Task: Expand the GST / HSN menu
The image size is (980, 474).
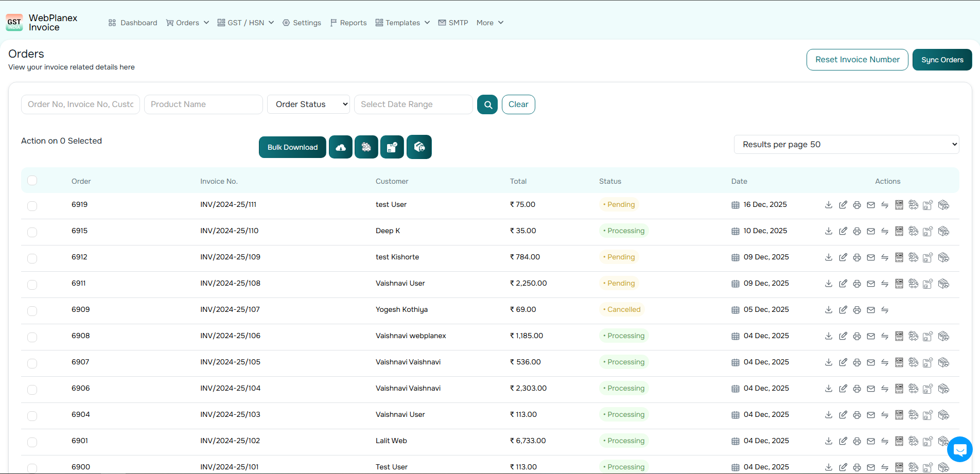Action: pyautogui.click(x=246, y=23)
